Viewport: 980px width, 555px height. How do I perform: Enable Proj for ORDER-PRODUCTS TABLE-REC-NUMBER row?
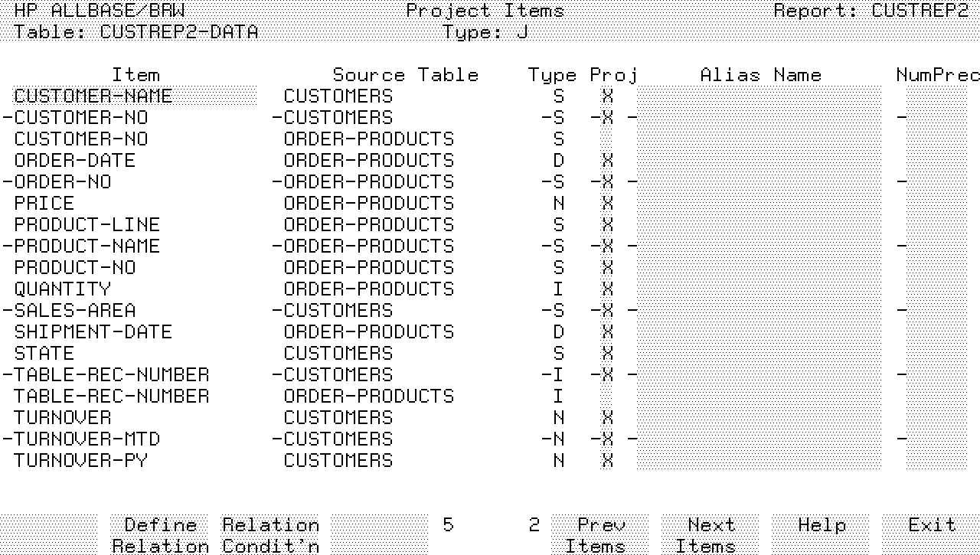click(607, 397)
